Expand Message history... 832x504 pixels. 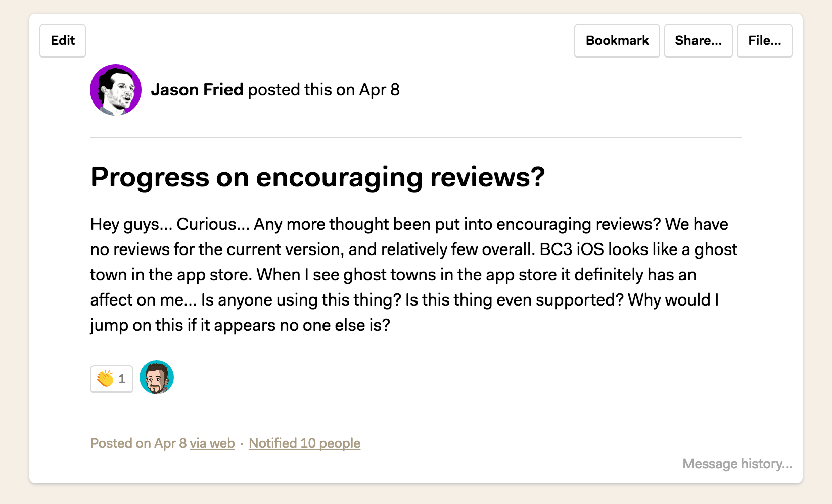click(737, 464)
